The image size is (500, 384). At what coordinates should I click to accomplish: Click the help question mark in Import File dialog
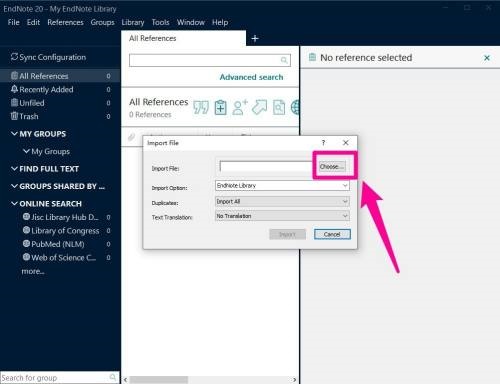click(323, 143)
